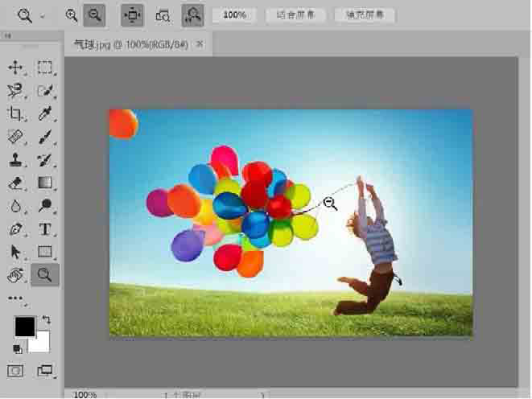The height and width of the screenshot is (399, 532).
Task: Select the Gradient tool
Action: coord(45,183)
